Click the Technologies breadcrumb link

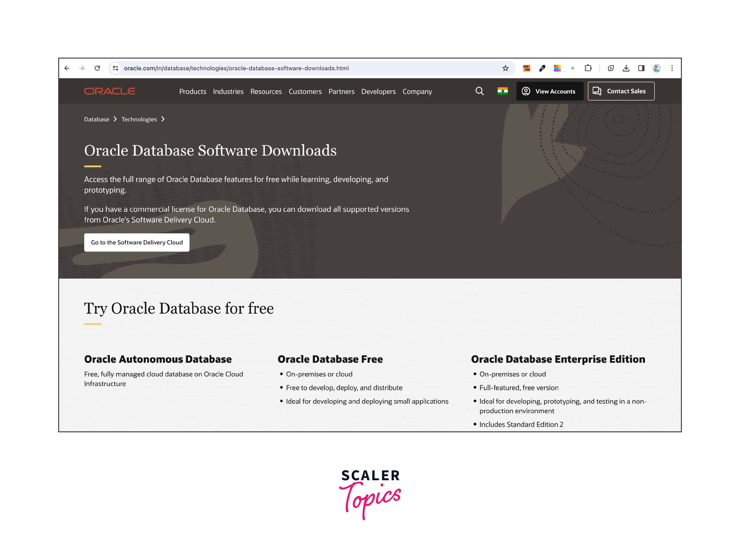139,119
